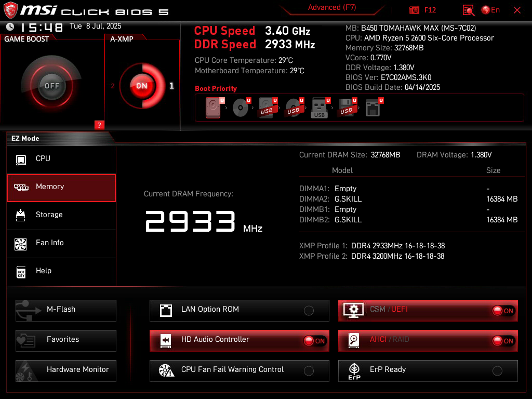The width and height of the screenshot is (532, 399).
Task: Click the HD Audio speaker icon
Action: click(166, 341)
